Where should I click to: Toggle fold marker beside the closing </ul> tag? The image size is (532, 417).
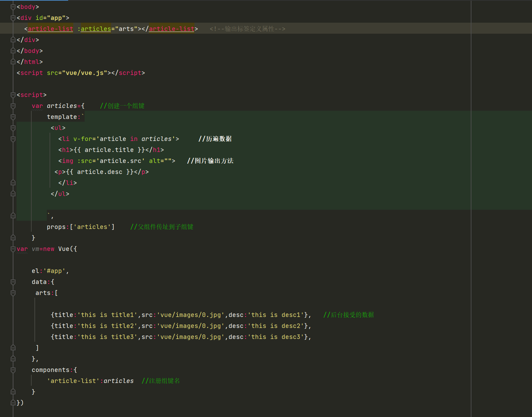coord(13,194)
